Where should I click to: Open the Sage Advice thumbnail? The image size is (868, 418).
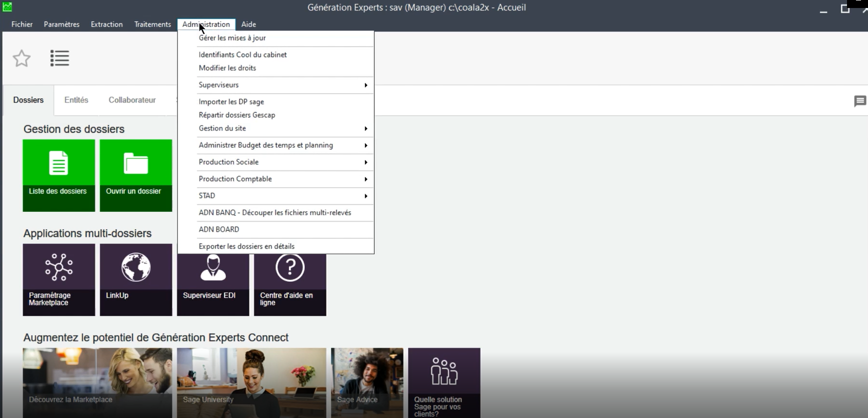coord(367,383)
